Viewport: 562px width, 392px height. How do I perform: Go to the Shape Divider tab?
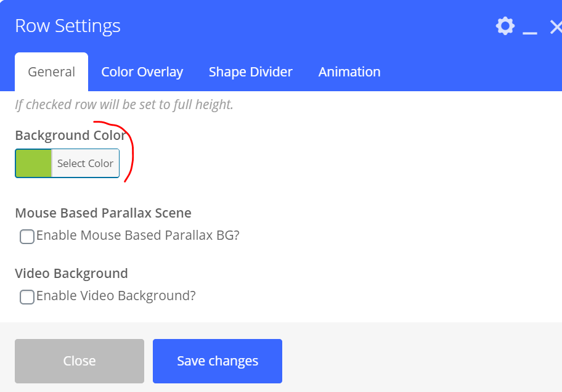coord(251,72)
